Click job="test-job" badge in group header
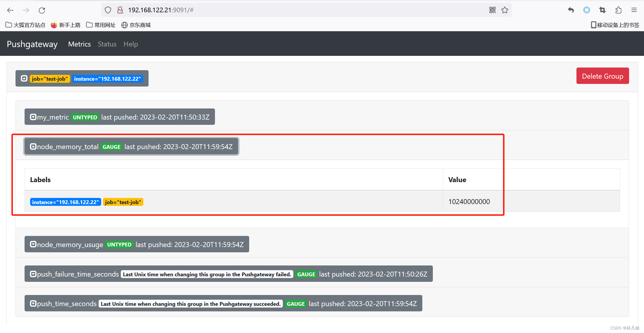This screenshot has height=333, width=644. tap(50, 79)
